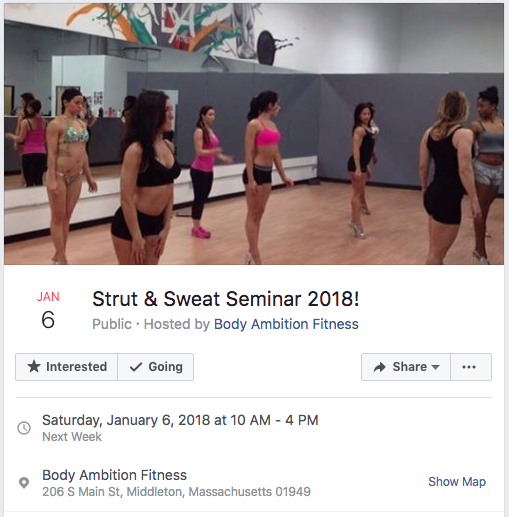Open the Body Ambition Fitness venue name
The height and width of the screenshot is (517, 509).
coord(114,475)
